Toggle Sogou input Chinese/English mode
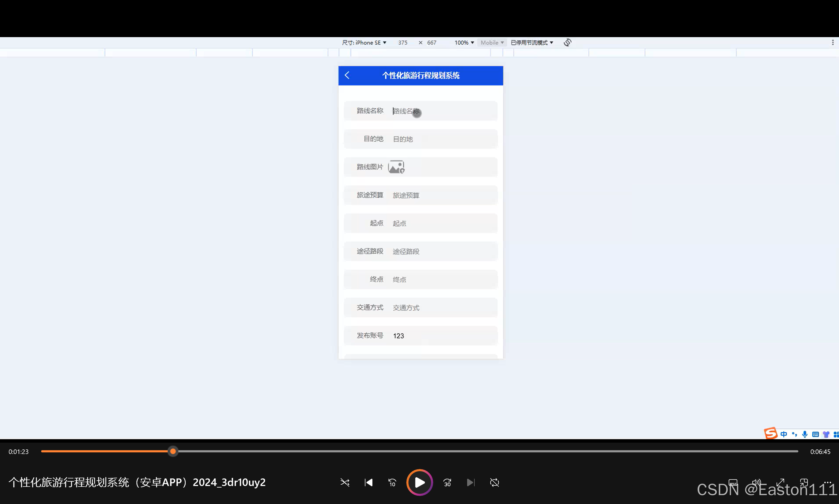Image resolution: width=839 pixels, height=504 pixels. pyautogui.click(x=784, y=434)
